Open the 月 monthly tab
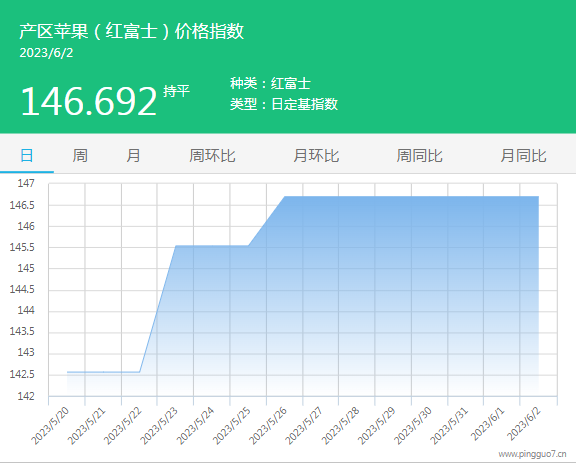This screenshot has width=576, height=463. tap(133, 155)
